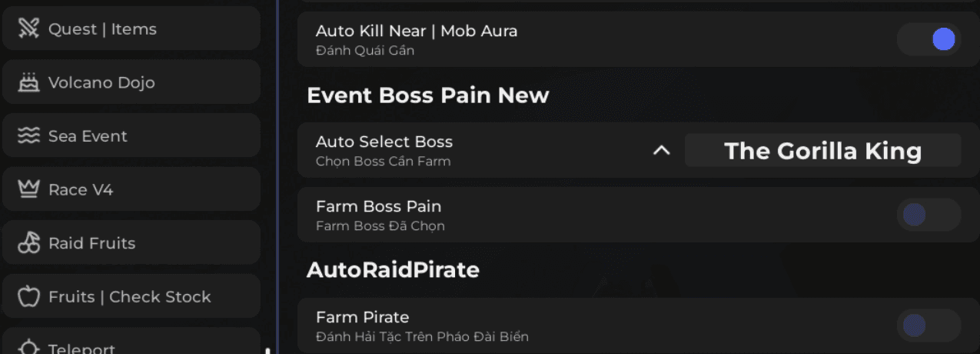Open the Quest | Items tab
Screen dimensions: 980x354
[102, 29]
